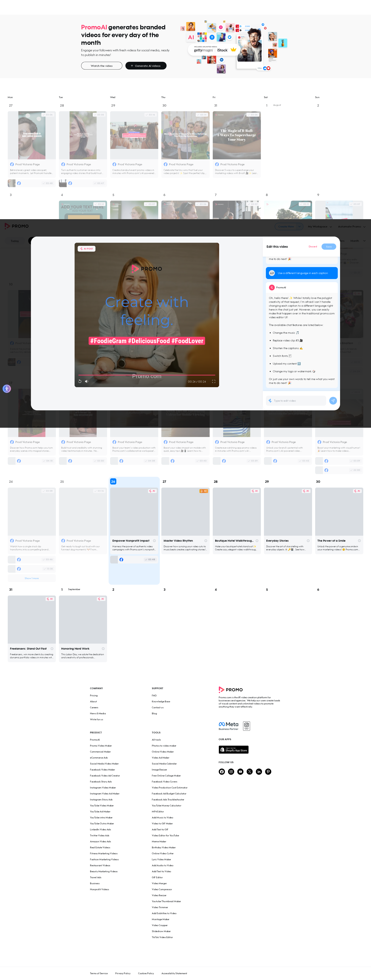
Task: Click Discard in the Edit this video panel
Action: point(313,247)
